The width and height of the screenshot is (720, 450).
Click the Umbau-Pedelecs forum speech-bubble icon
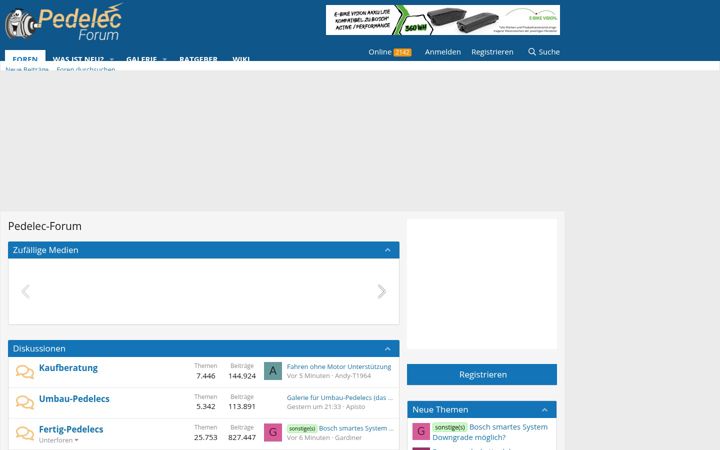[25, 402]
